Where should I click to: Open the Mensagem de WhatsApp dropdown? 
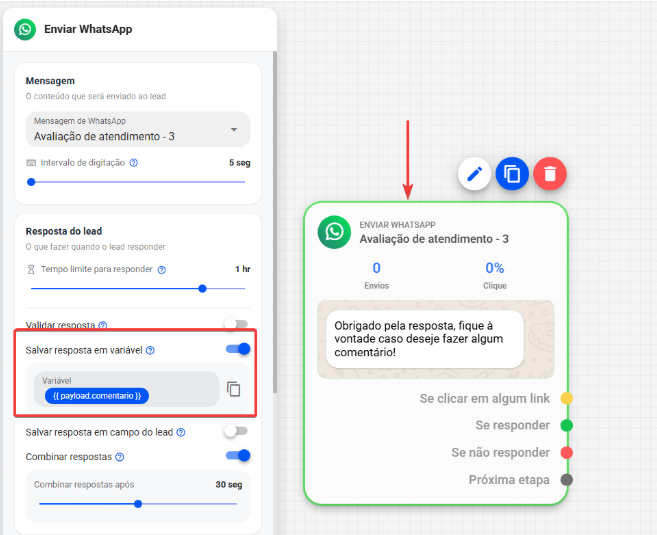tap(138, 129)
